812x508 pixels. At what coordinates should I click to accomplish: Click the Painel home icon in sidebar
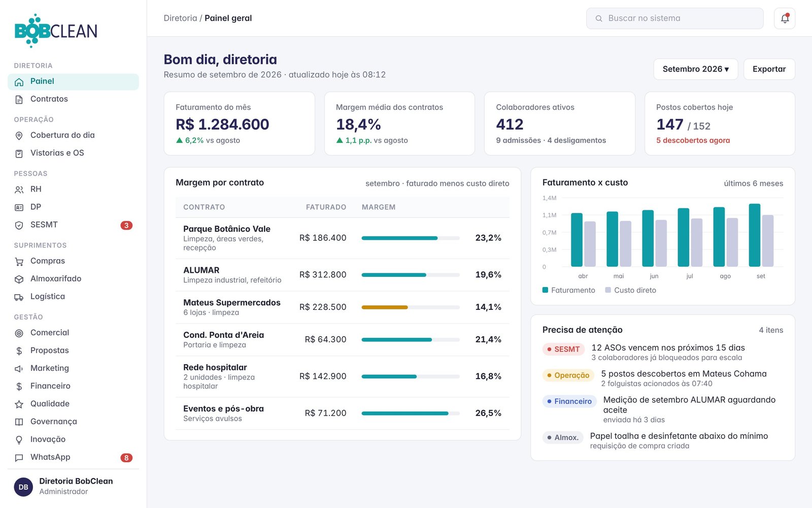coord(19,82)
